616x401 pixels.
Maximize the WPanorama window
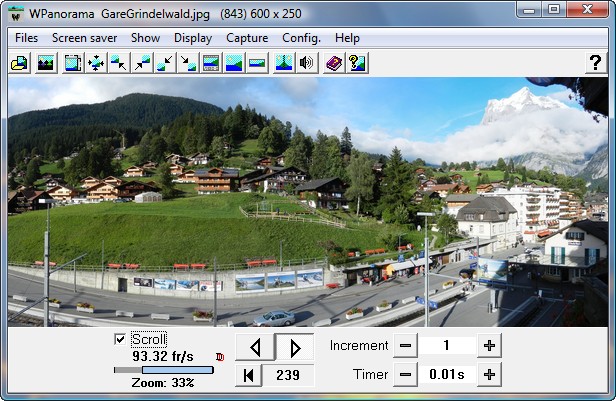(554, 9)
